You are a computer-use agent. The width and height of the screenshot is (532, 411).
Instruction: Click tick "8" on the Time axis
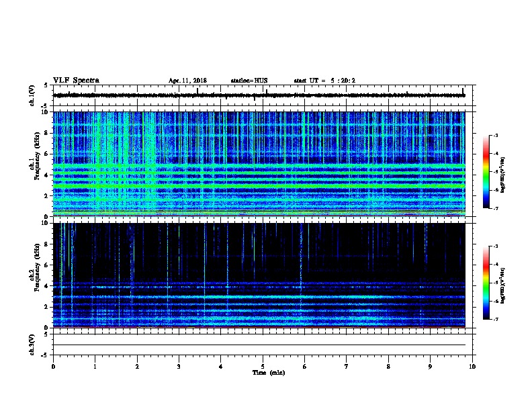click(388, 367)
